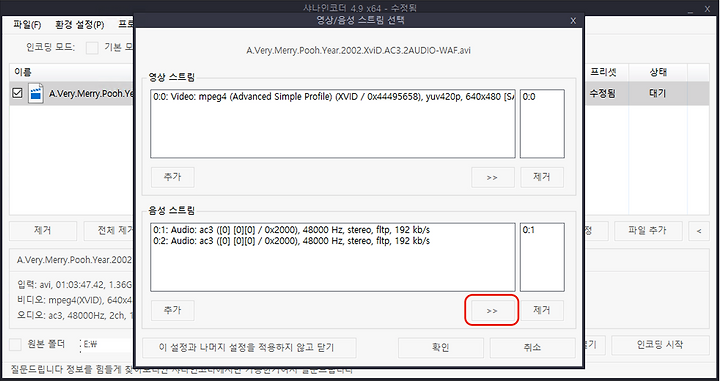Enable the 원본 폴더 checkbox
The height and width of the screenshot is (381, 720).
pos(16,344)
